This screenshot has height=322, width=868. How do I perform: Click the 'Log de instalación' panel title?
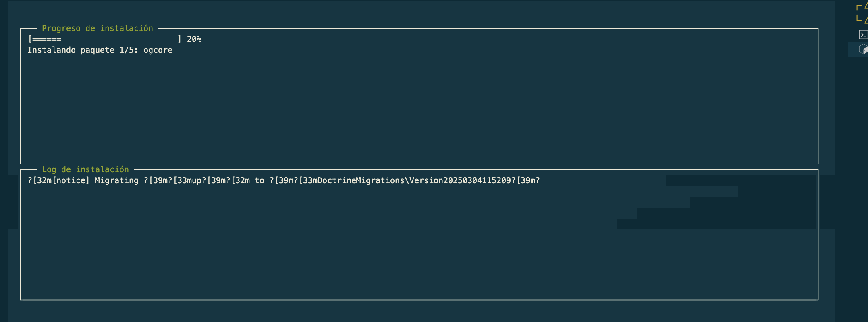point(85,169)
